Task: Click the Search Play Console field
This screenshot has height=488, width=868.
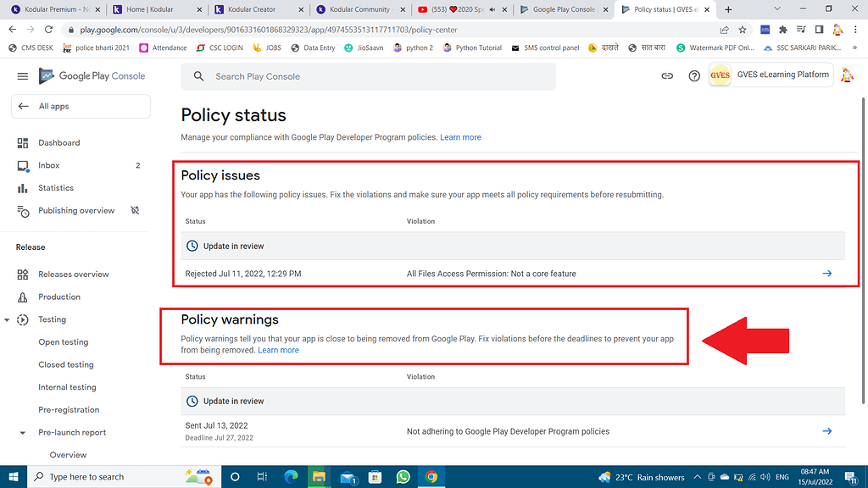Action: click(x=368, y=76)
